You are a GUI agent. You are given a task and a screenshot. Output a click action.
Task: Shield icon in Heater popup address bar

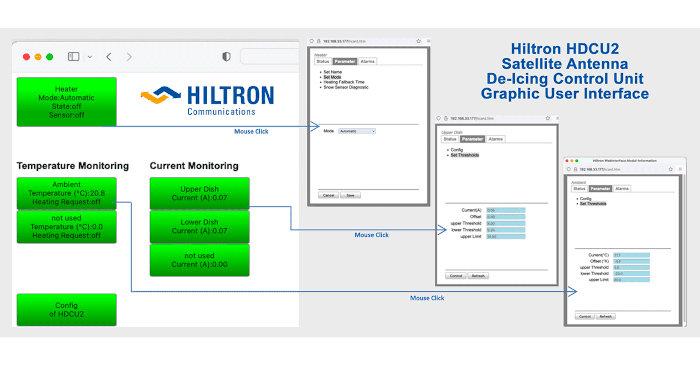click(x=312, y=41)
